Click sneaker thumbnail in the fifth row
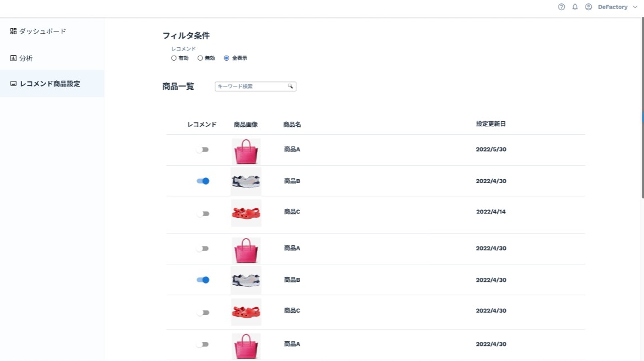 (x=246, y=280)
